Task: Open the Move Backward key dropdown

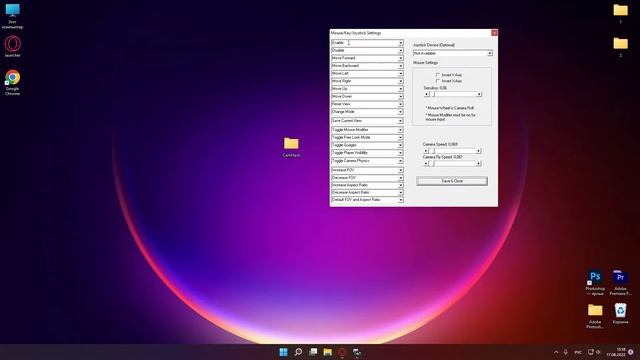Action: pyautogui.click(x=367, y=66)
